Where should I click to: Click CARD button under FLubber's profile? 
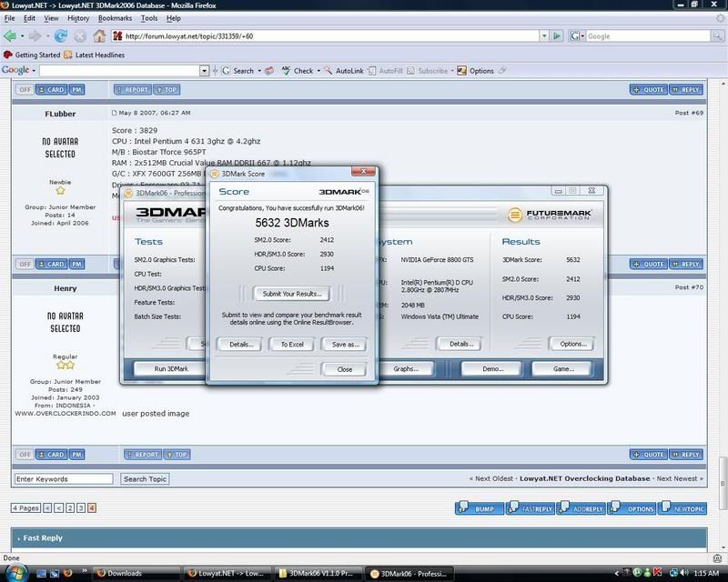(51, 264)
